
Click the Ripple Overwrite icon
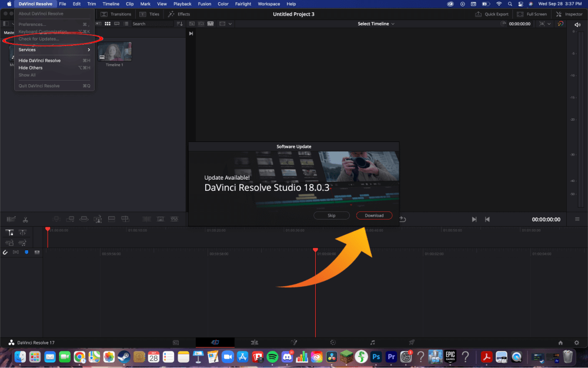[84, 219]
